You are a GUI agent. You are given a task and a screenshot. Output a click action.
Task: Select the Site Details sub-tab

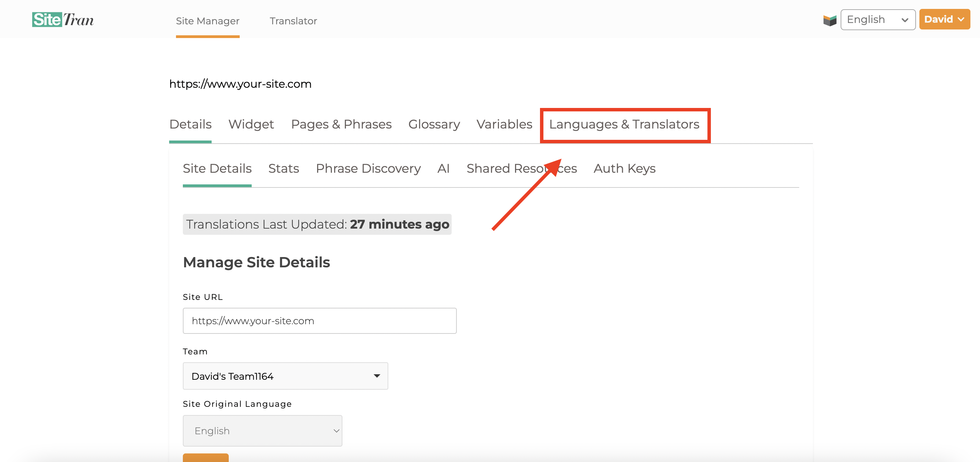tap(217, 168)
